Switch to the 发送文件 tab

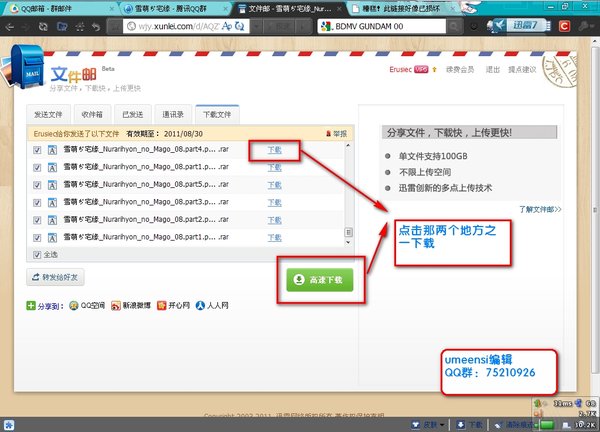(48, 114)
